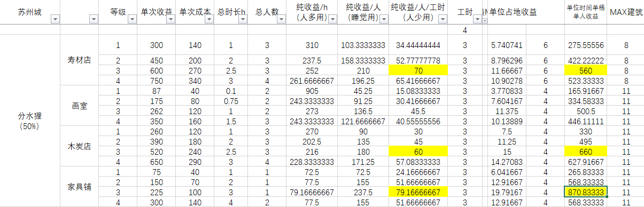Select the cell containing 228.3333333
This screenshot has height=207, width=644.
click(x=312, y=162)
